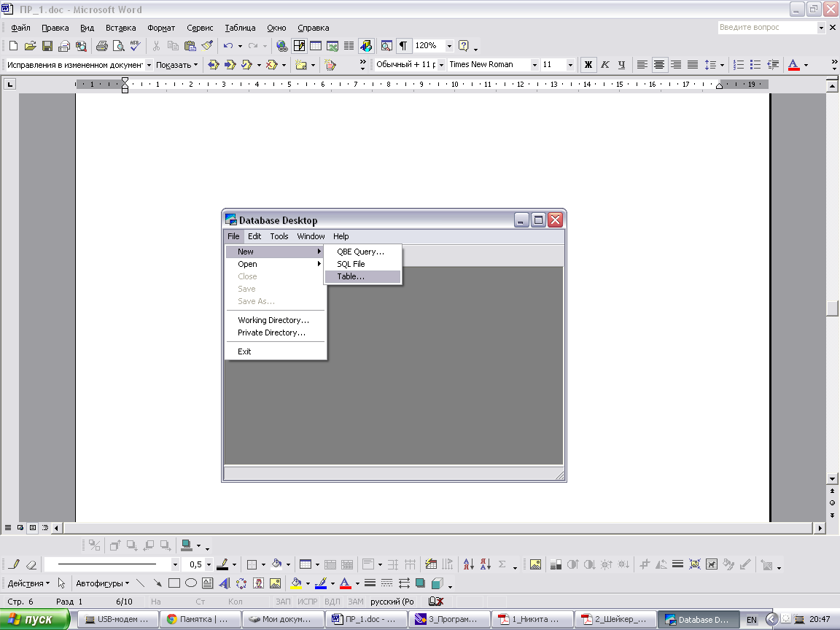
Task: Open the font size 11 dropdown
Action: pyautogui.click(x=570, y=65)
